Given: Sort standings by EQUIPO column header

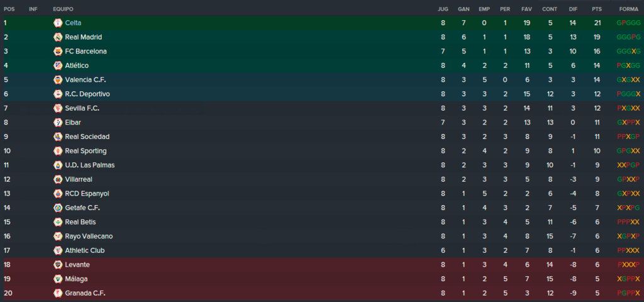Looking at the screenshot, I should [64, 9].
